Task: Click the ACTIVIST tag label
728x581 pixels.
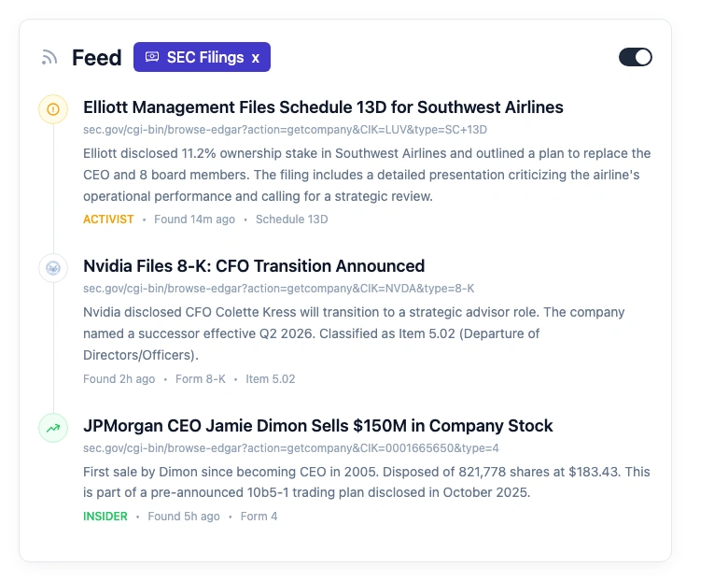Action: click(108, 220)
